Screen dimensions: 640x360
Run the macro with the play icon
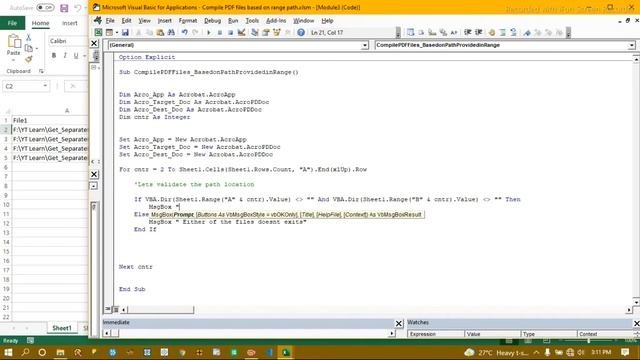click(x=209, y=32)
